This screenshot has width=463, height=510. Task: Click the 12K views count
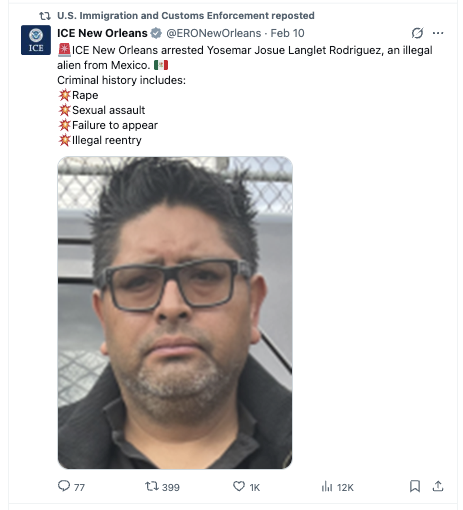pyautogui.click(x=345, y=487)
